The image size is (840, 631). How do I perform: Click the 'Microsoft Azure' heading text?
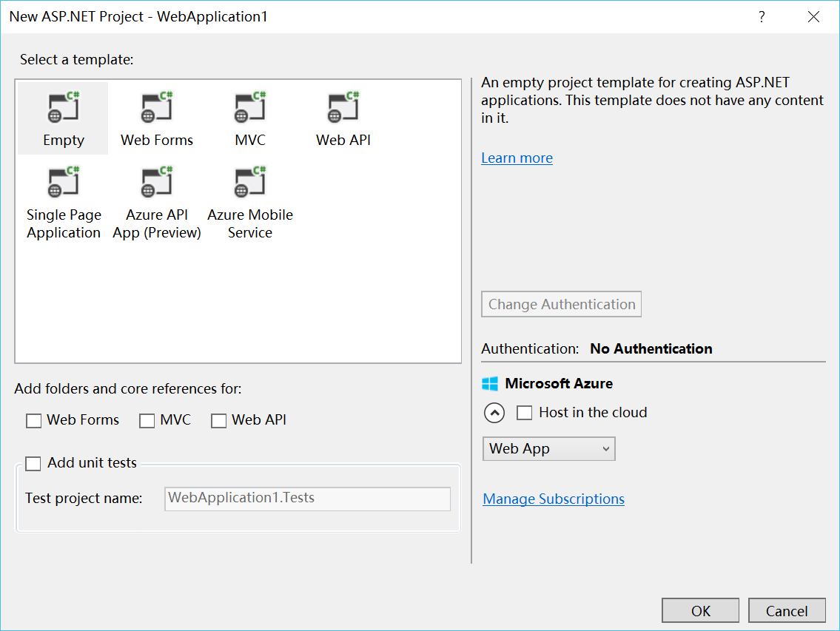559,383
